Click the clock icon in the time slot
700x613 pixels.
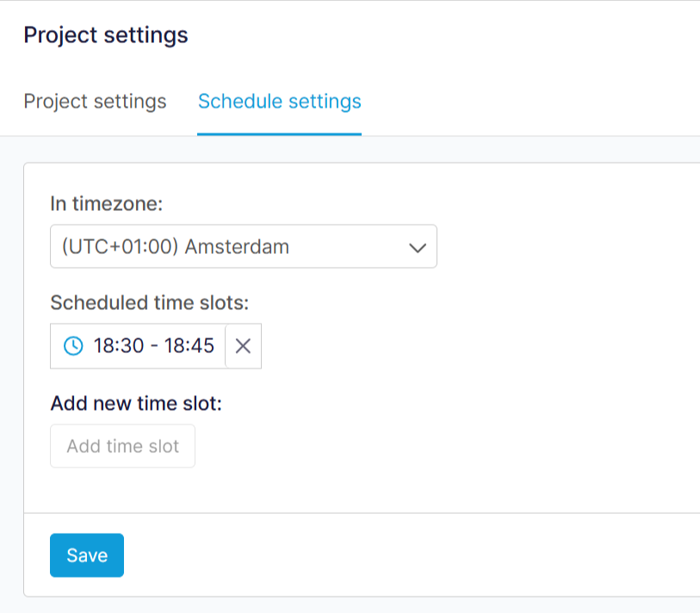(x=74, y=346)
